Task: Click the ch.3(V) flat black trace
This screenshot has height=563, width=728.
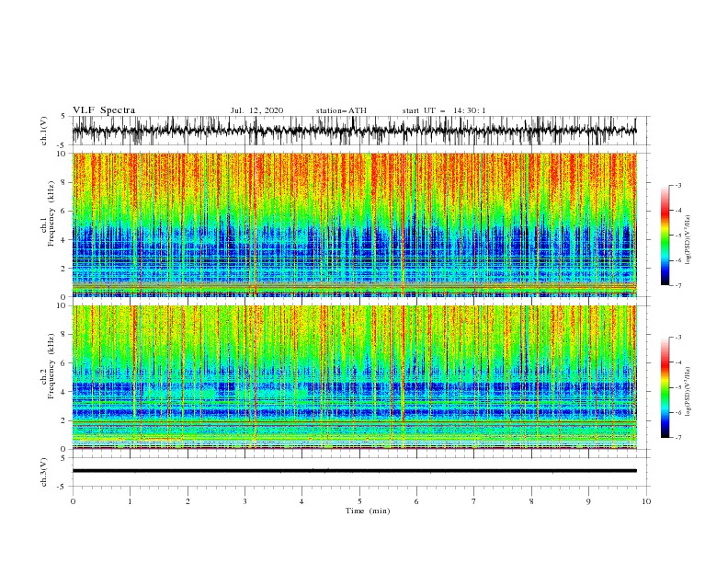Action: 355,471
